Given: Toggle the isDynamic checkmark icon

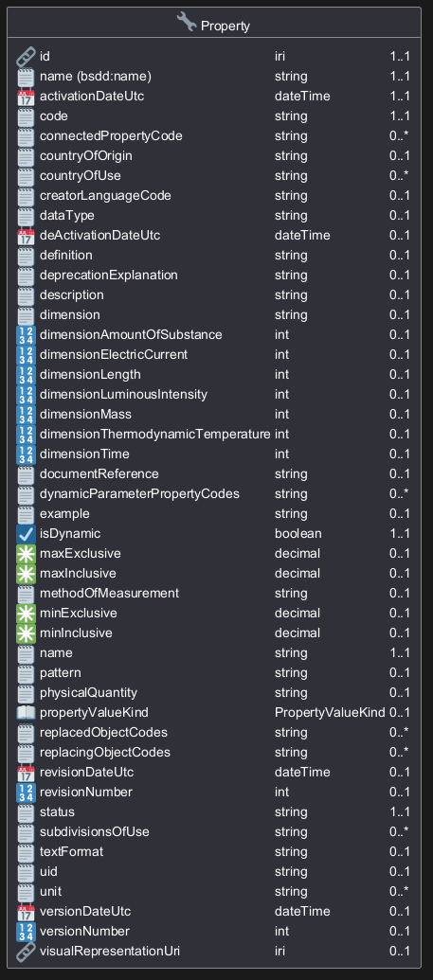Looking at the screenshot, I should coord(26,534).
